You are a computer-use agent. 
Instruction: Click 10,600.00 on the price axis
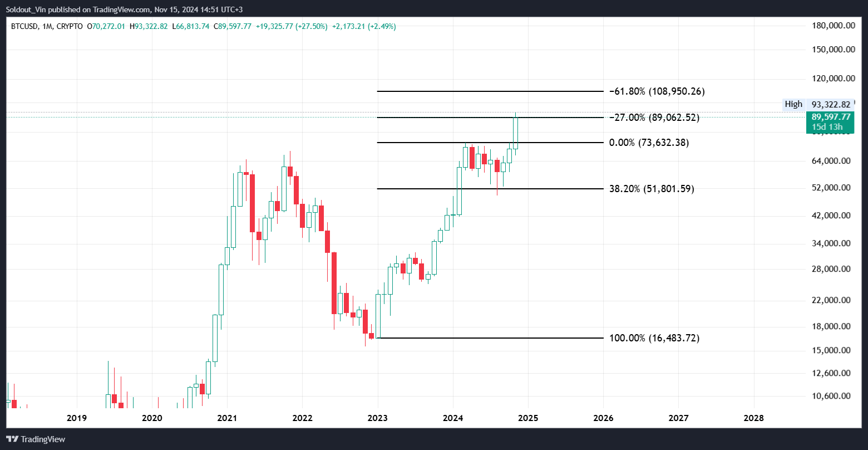(832, 396)
